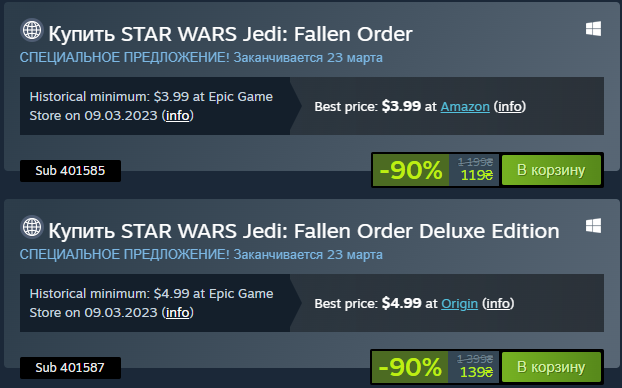Open info link next to Amazon
Image resolution: width=622 pixels, height=388 pixels.
[510, 106]
